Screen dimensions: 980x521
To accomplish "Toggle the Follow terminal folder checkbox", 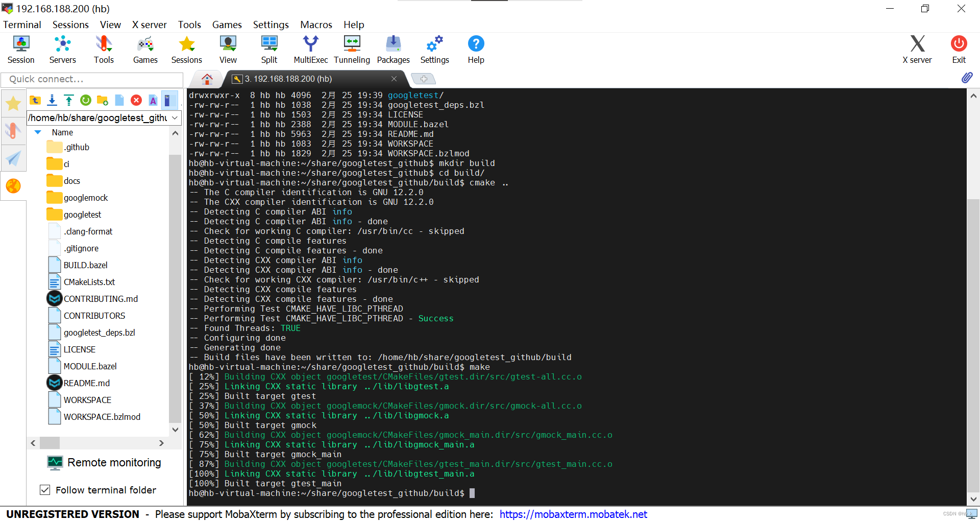I will pos(45,490).
